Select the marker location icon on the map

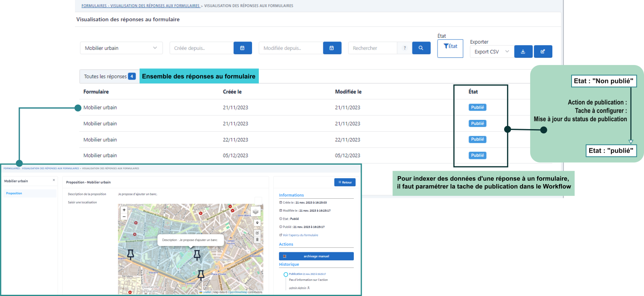point(257,223)
